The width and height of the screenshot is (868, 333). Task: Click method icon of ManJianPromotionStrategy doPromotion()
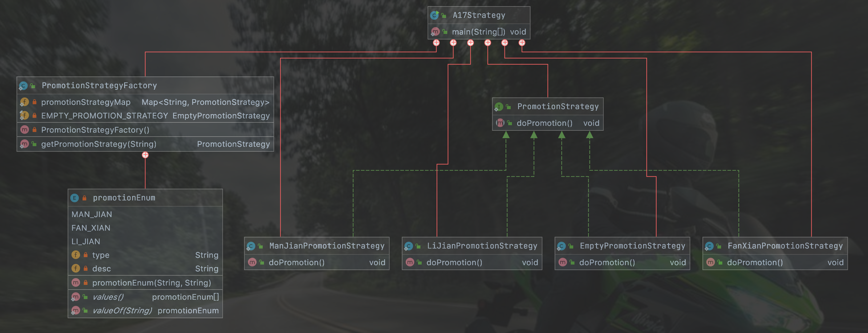pos(252,262)
